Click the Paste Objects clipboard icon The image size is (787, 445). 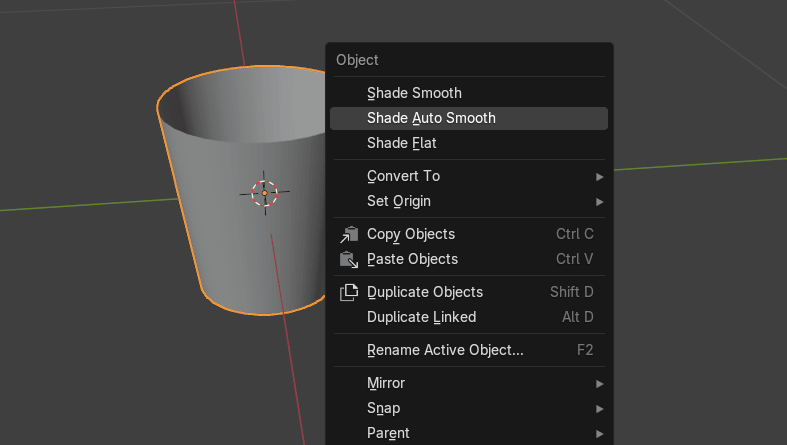point(349,259)
